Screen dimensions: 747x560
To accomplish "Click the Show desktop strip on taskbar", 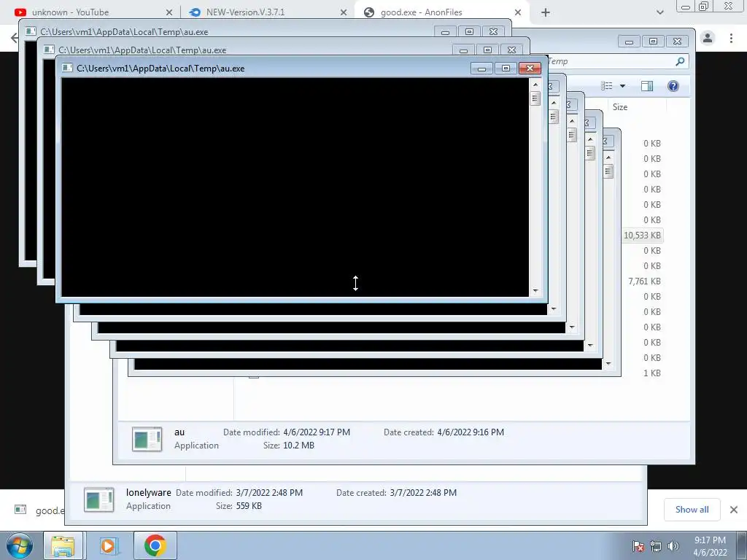I will (x=742, y=545).
